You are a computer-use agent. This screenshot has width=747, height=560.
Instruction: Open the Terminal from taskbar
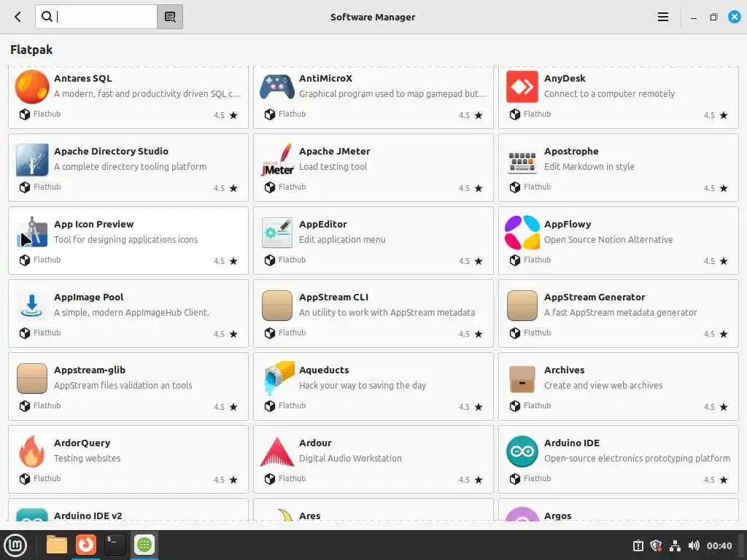tap(115, 545)
